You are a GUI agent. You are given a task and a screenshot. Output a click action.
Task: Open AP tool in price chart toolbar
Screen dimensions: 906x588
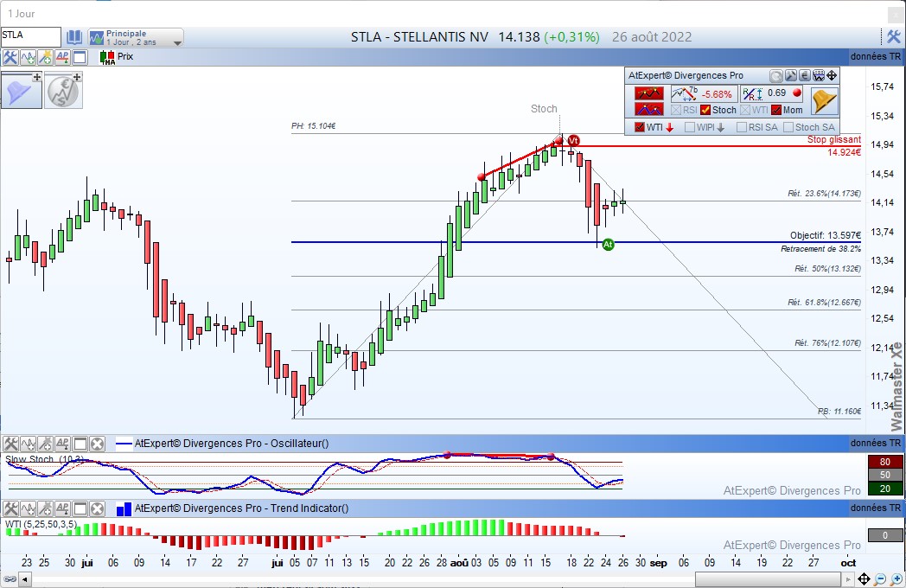tap(62, 57)
